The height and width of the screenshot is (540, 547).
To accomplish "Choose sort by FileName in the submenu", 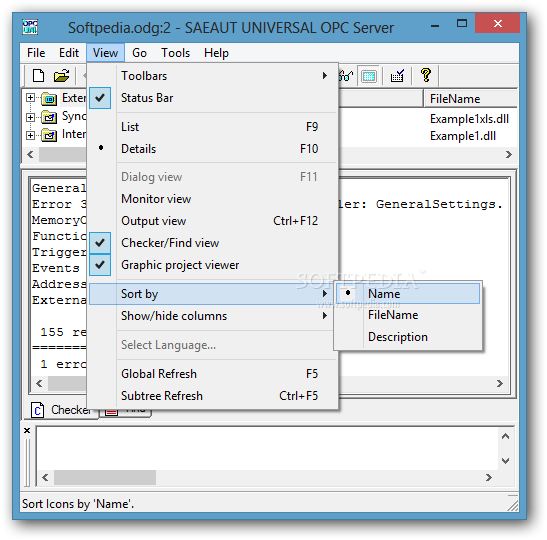I will [408, 315].
